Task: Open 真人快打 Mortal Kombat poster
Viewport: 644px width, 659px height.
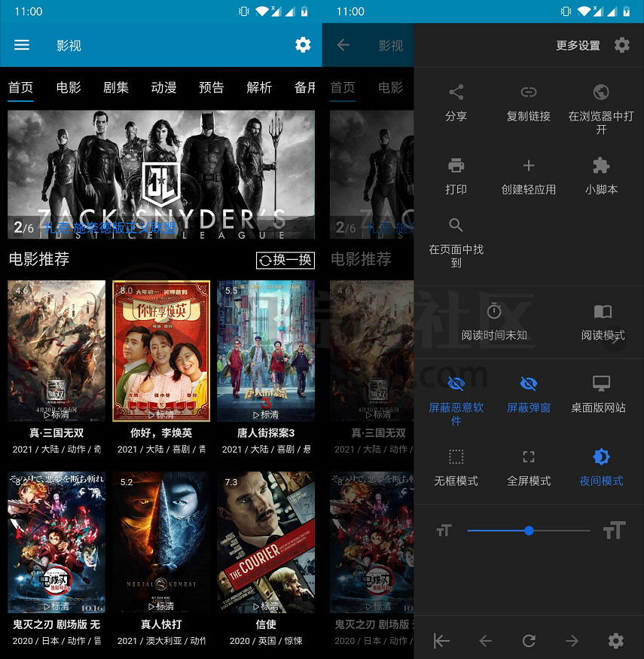Action: click(161, 542)
